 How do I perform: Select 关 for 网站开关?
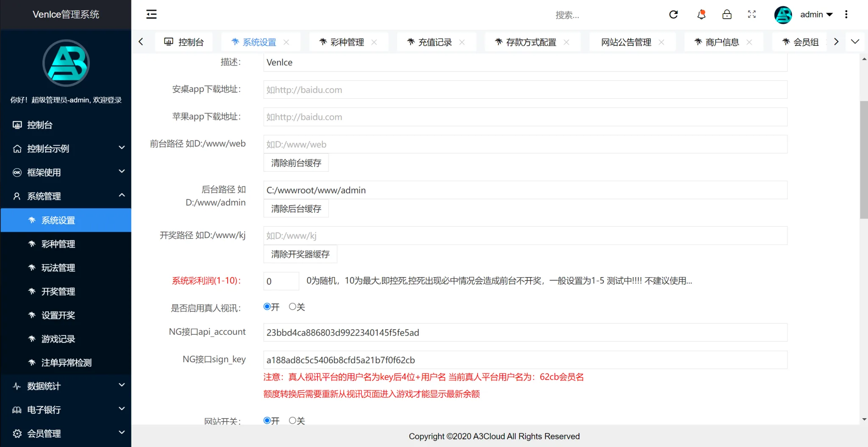click(292, 420)
